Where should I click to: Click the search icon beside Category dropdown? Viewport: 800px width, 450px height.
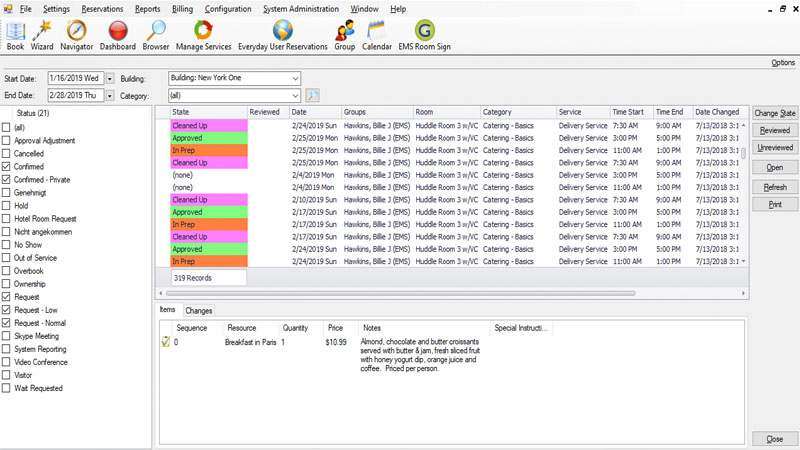[312, 95]
